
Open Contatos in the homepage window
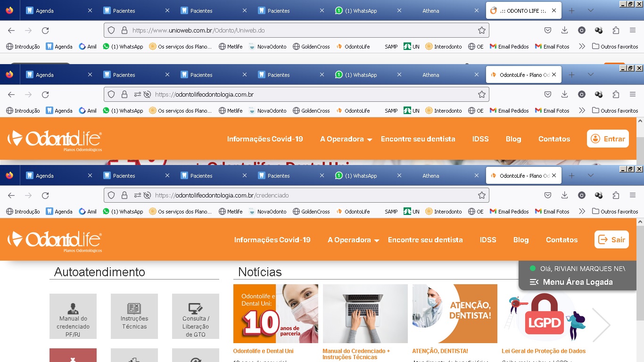(554, 139)
